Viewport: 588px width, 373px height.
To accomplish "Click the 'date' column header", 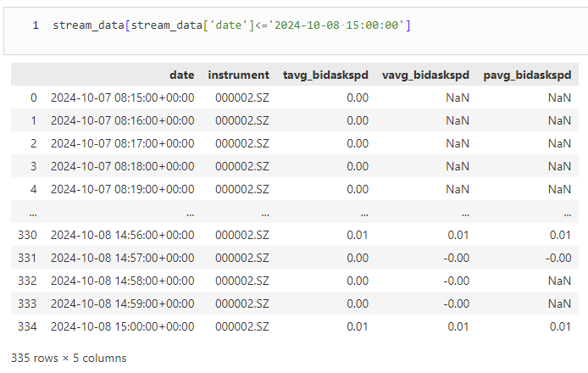I will tap(181, 75).
